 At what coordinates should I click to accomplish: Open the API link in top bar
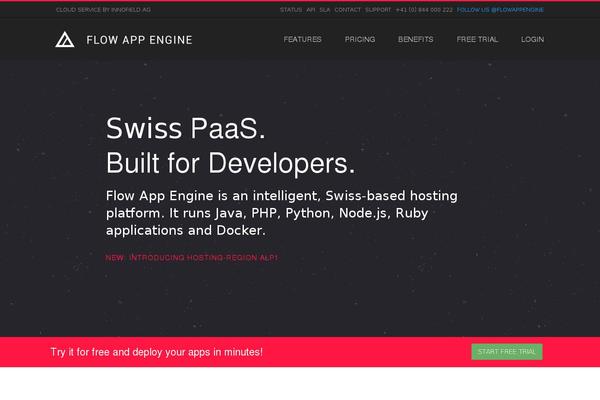(x=311, y=10)
